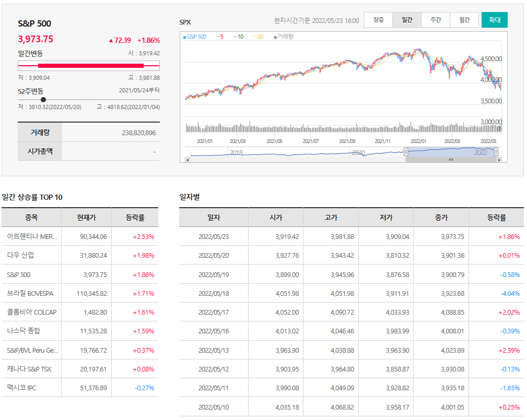Viewport: 527px width, 420px height.
Task: Click the 52-week high 4818.62 text
Action: click(128, 107)
